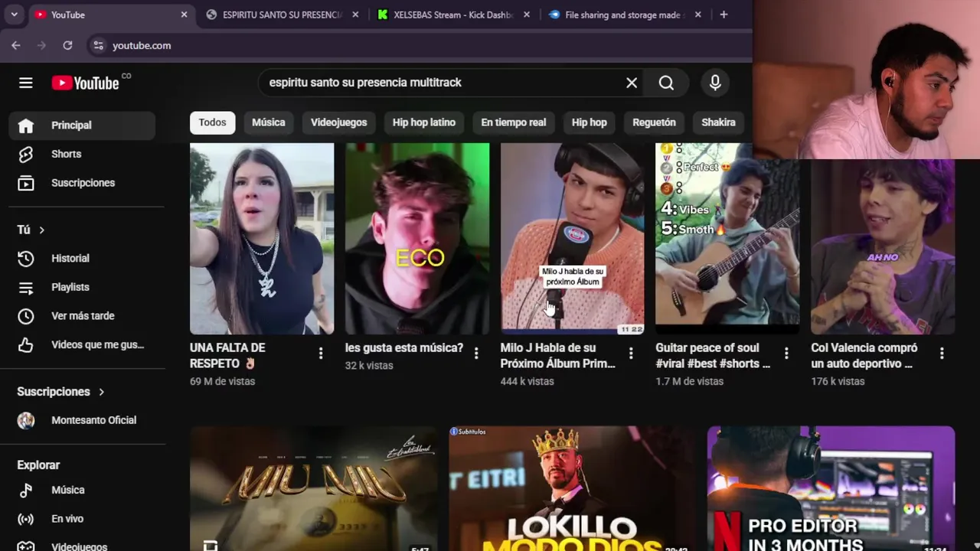
Task: Click title Col Valencia compró un auto deportivo
Action: click(x=864, y=356)
